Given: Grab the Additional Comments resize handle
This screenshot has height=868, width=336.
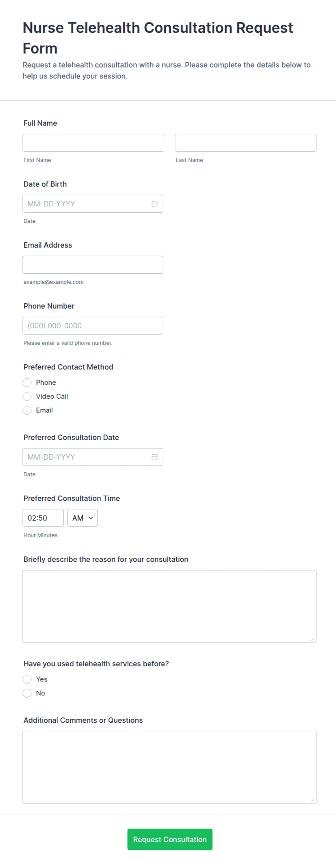Looking at the screenshot, I should point(313,800).
